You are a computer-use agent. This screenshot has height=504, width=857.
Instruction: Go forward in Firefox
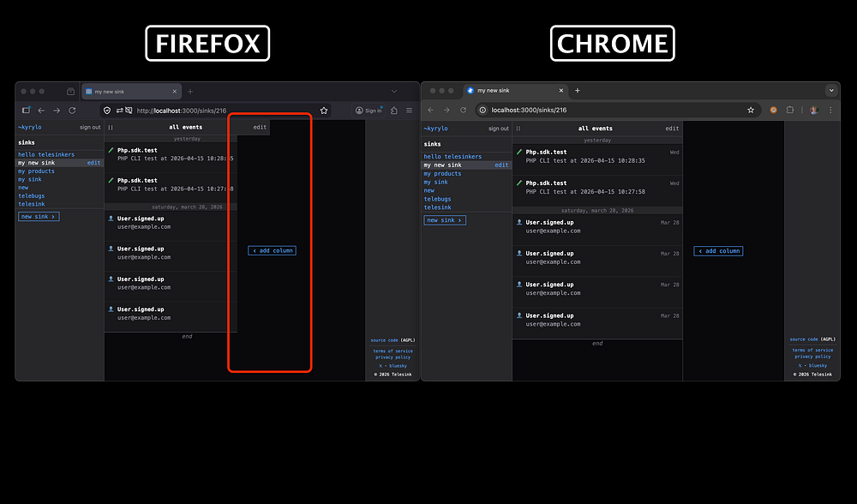(57, 111)
